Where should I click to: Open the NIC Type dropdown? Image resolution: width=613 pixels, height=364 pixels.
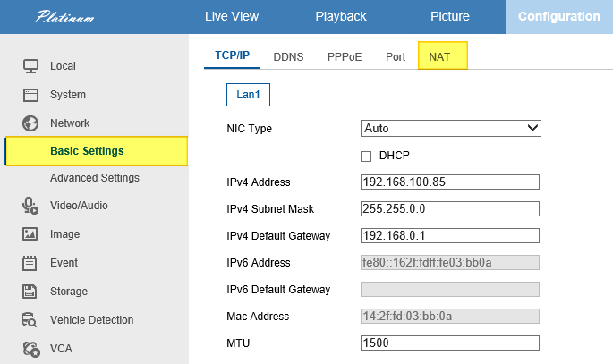450,129
